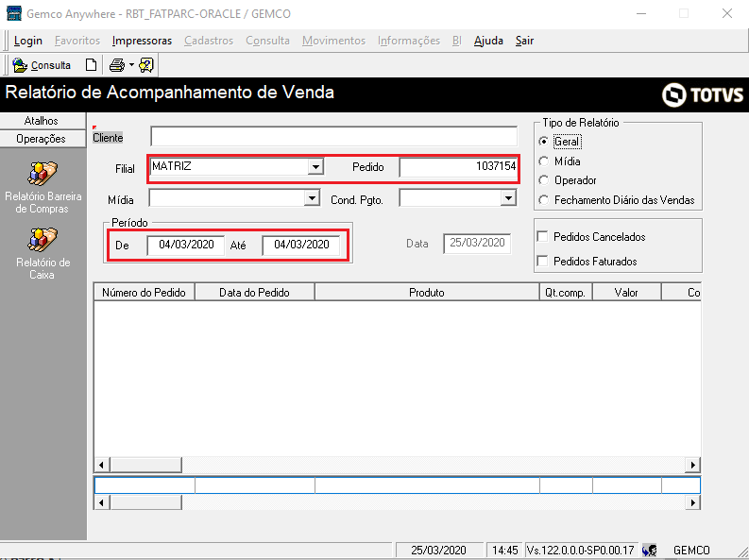Select the Operador report type
Screen dimensions: 749x560
(x=544, y=180)
